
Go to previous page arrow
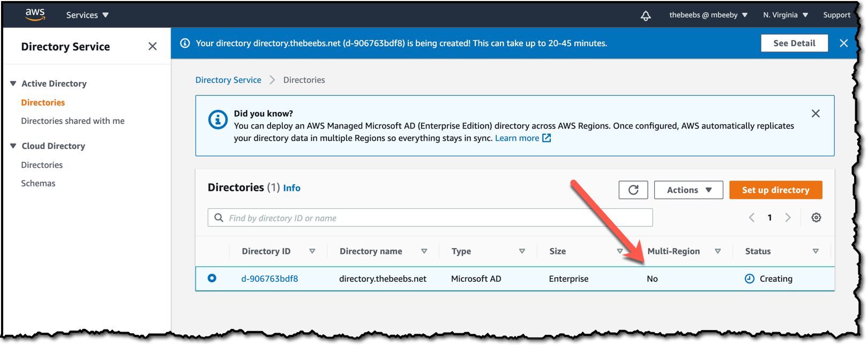pos(752,217)
